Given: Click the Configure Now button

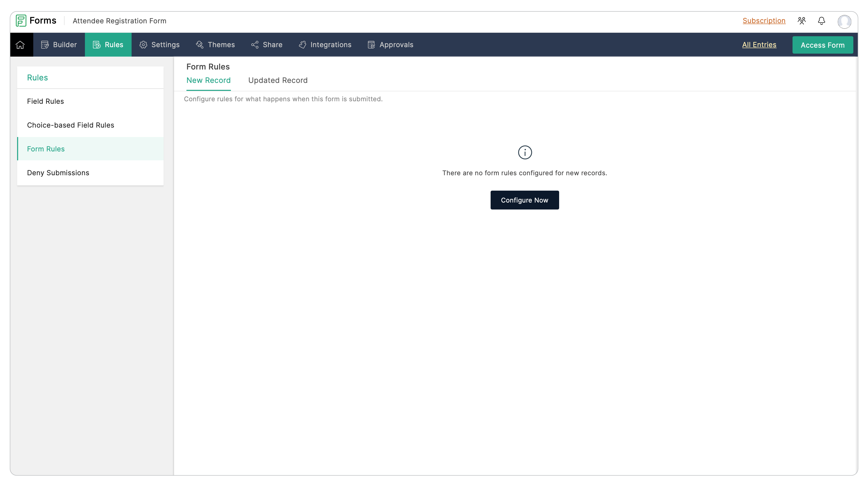Looking at the screenshot, I should point(525,200).
